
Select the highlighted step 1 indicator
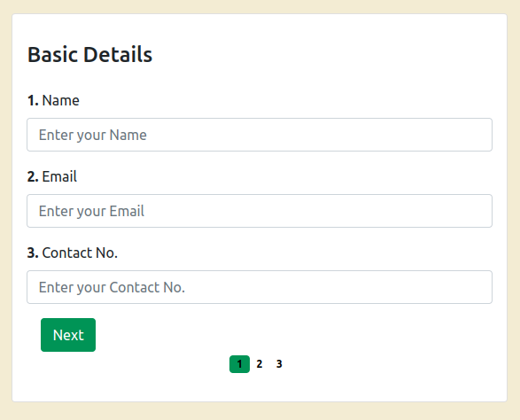coord(239,364)
